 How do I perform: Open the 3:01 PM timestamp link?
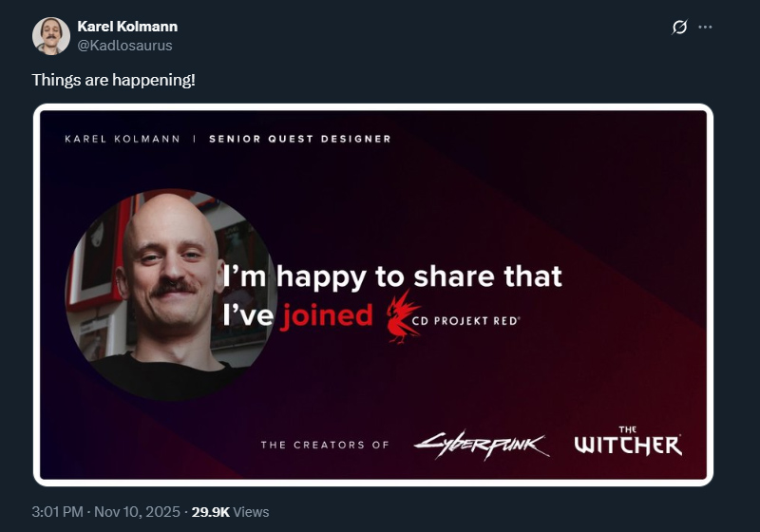tap(57, 512)
